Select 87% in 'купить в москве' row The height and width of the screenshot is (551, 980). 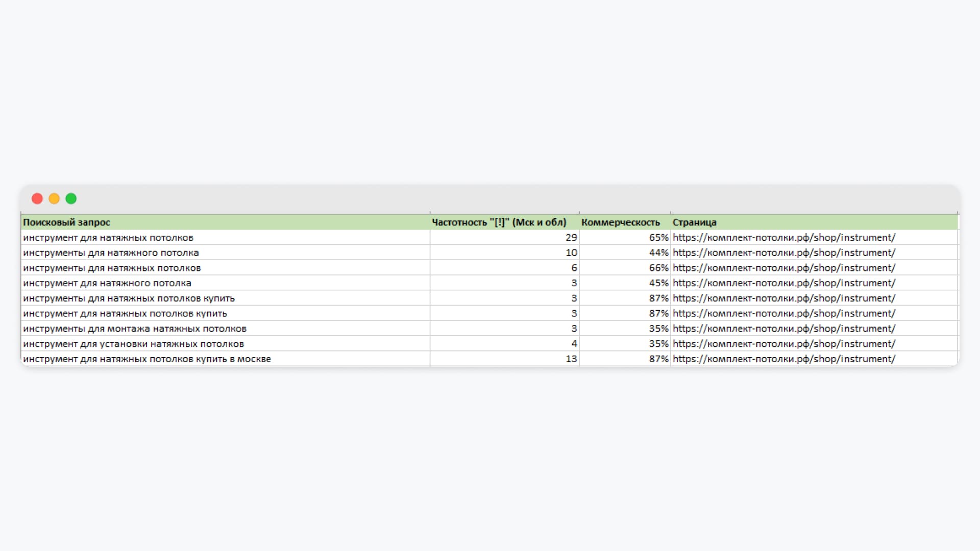625,359
